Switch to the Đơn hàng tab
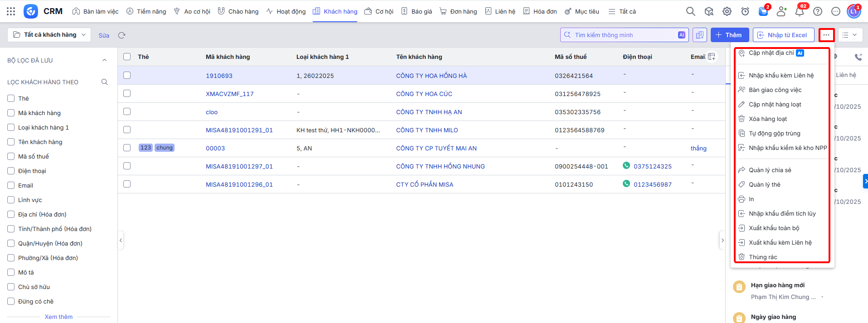The height and width of the screenshot is (323, 868). point(458,11)
